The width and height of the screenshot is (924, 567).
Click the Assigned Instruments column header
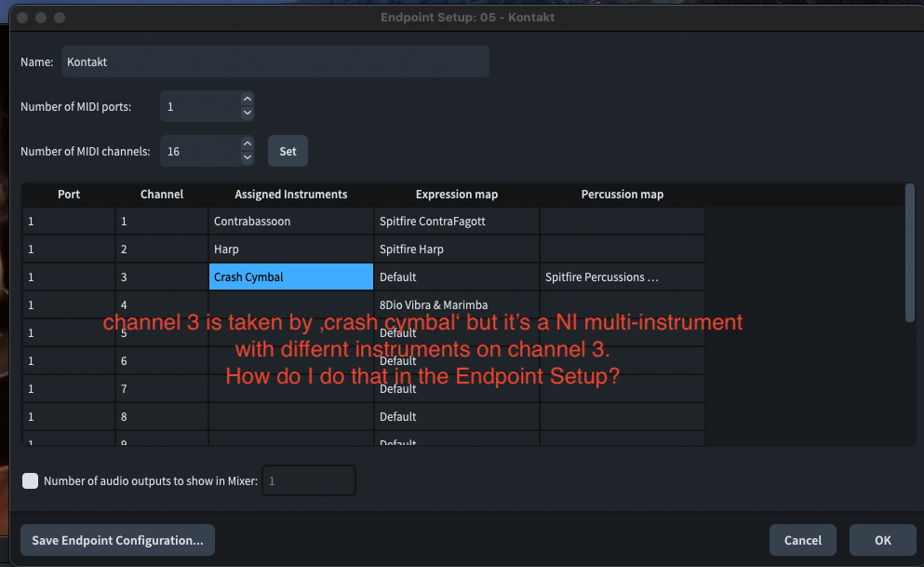tap(290, 195)
